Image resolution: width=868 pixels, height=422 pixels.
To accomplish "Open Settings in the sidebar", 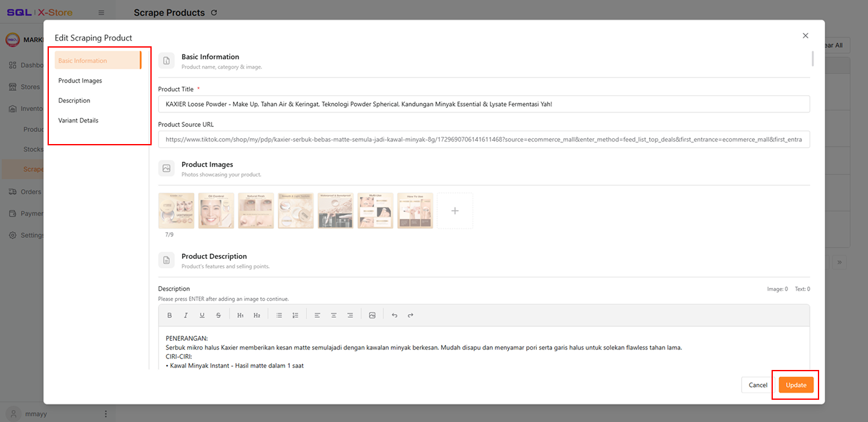I will [x=25, y=235].
